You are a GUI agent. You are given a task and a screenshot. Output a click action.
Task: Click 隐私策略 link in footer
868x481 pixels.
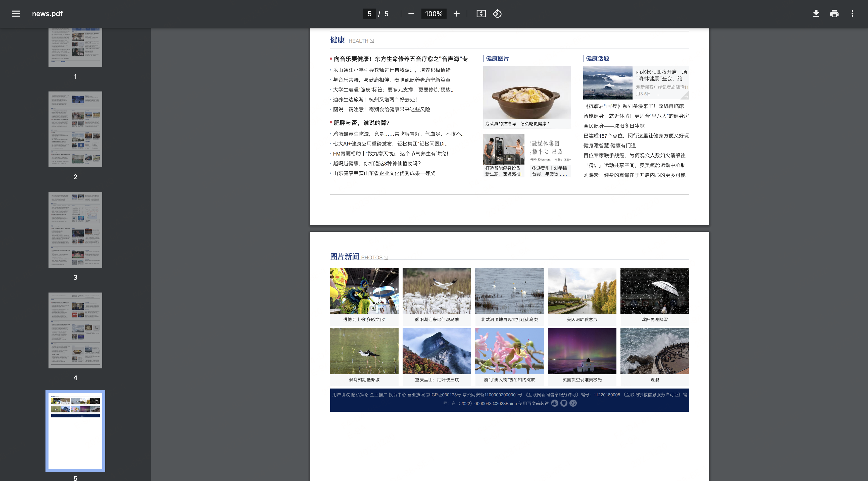[x=360, y=394]
